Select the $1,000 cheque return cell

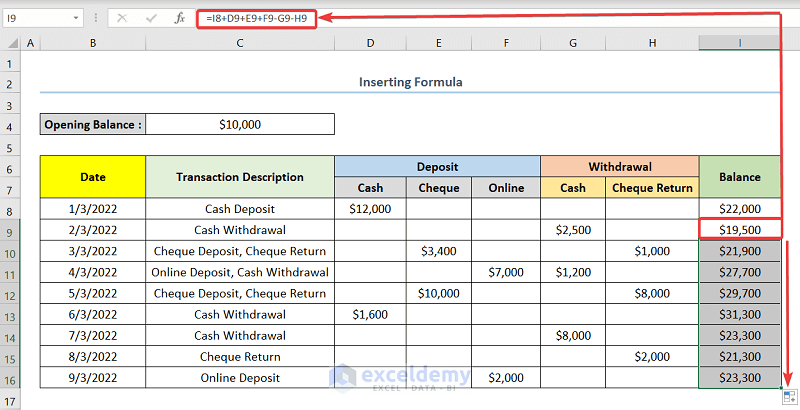(652, 251)
